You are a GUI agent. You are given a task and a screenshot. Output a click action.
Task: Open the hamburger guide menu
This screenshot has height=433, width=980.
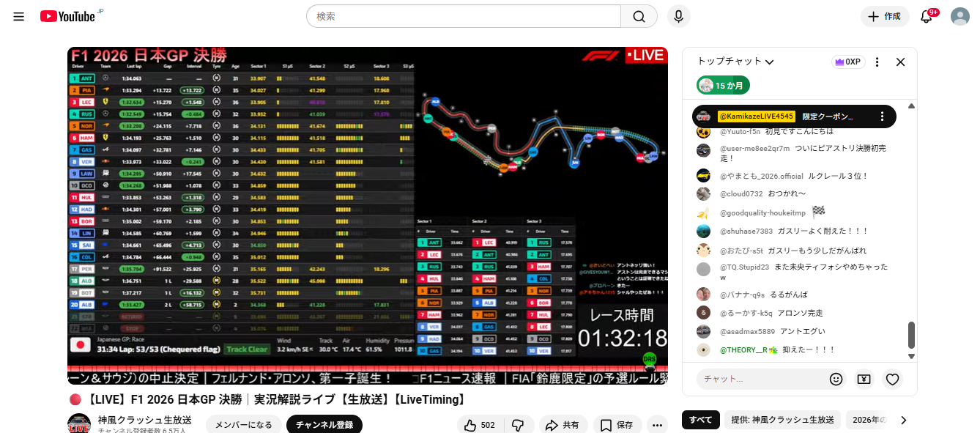pyautogui.click(x=19, y=16)
